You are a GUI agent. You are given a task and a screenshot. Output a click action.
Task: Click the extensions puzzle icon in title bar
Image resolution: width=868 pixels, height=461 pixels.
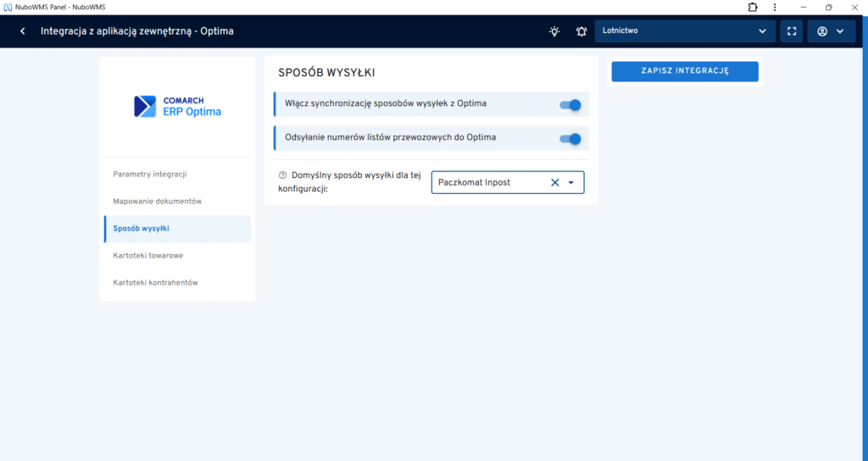coord(753,7)
